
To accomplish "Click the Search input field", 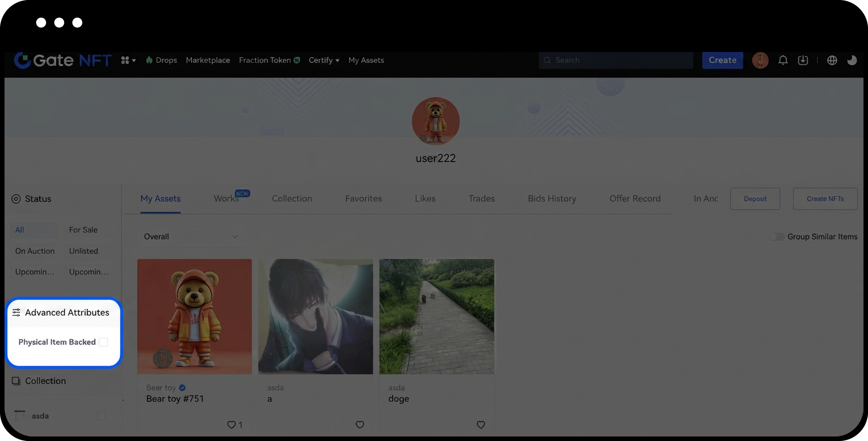I will pyautogui.click(x=616, y=60).
